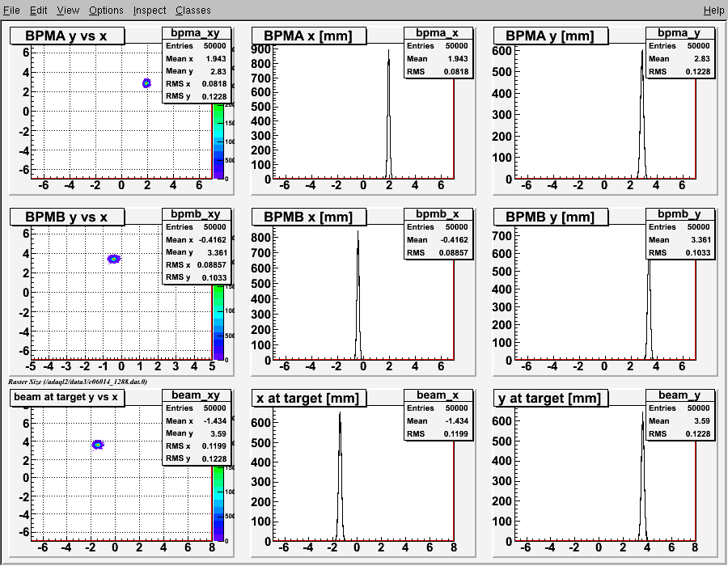Click the peak in x at target histogram
728x566 pixels.
340,475
